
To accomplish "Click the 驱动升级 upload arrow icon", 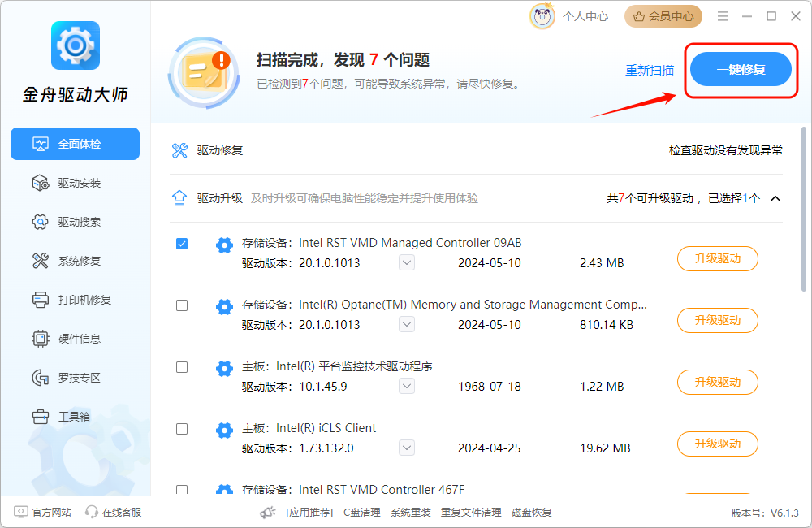I will pyautogui.click(x=179, y=198).
